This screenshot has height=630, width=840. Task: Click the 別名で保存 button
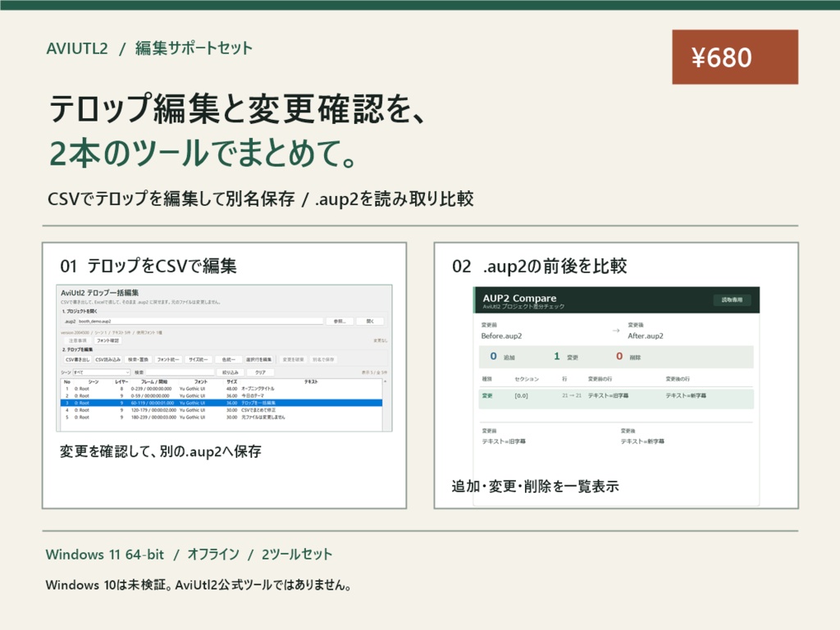323,359
